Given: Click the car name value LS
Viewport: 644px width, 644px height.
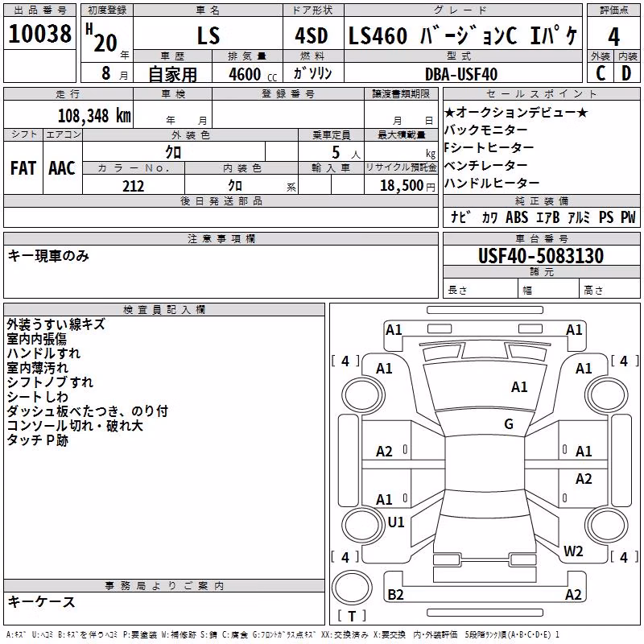Looking at the screenshot, I should 208,35.
